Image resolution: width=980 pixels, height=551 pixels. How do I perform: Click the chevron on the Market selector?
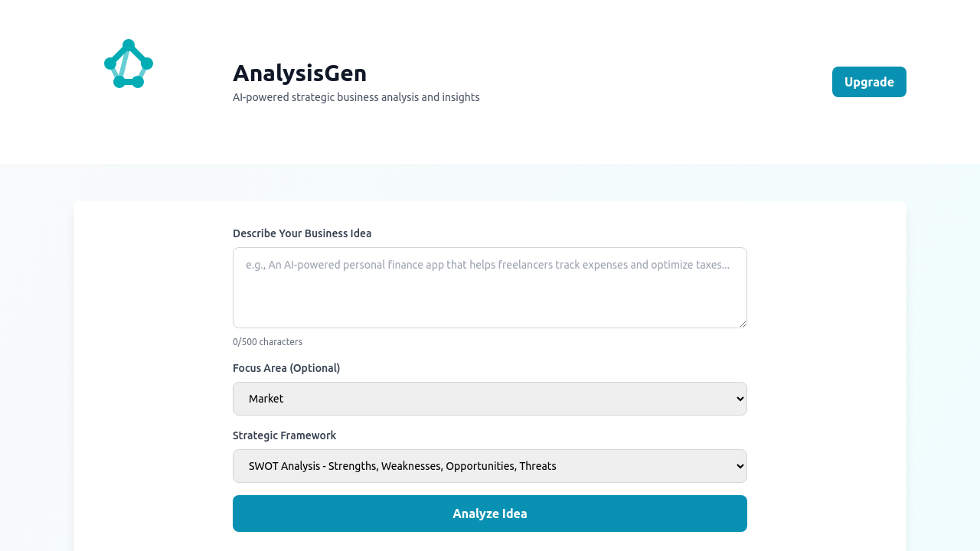(733, 399)
